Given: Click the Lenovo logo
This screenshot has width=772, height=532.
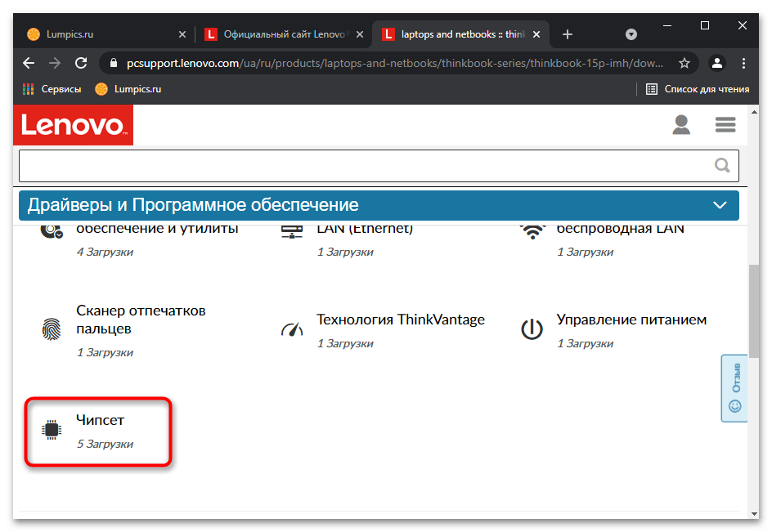Looking at the screenshot, I should point(73,125).
